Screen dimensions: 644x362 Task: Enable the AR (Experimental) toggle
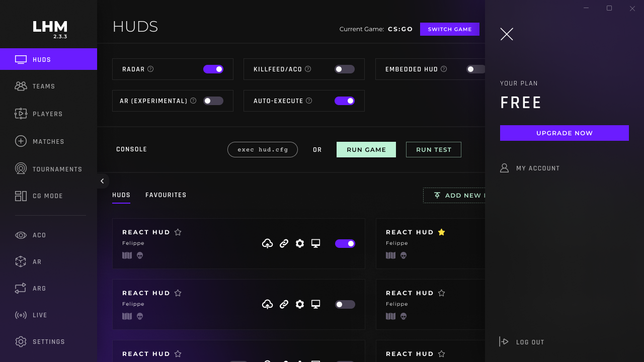tap(213, 101)
